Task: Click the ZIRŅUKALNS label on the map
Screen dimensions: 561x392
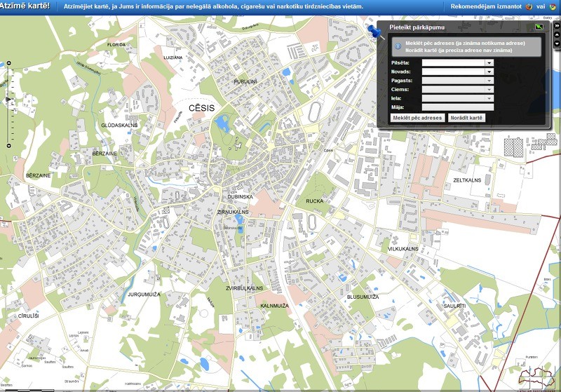Action: click(233, 212)
